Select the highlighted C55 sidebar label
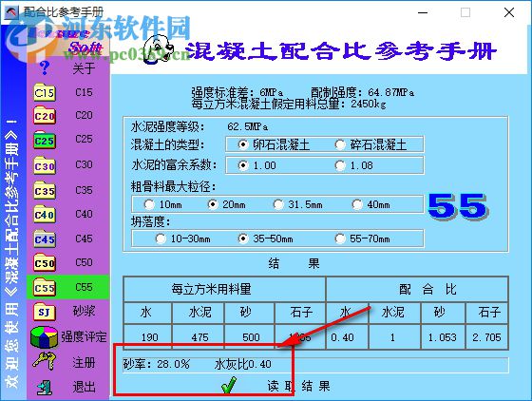532x401 pixels. click(x=84, y=287)
